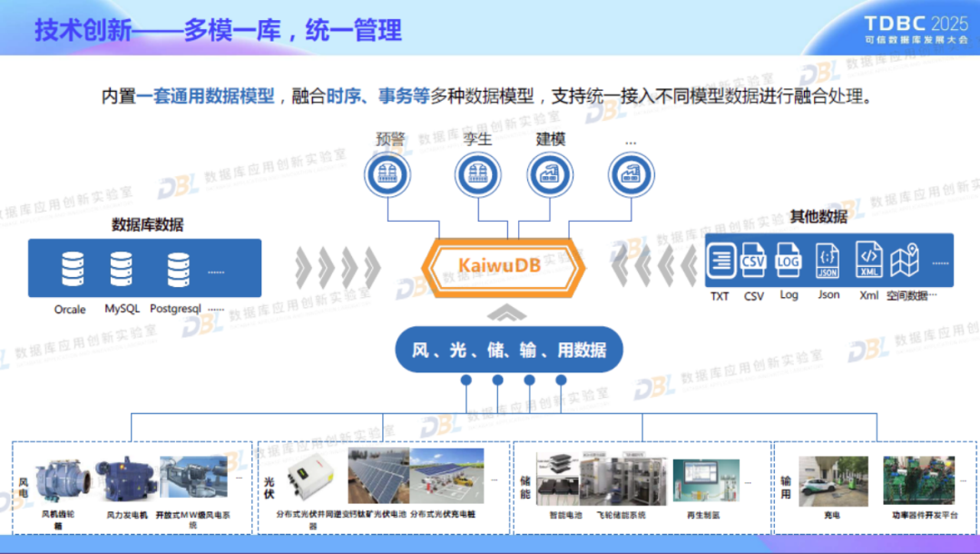Click the XML file icon

pyautogui.click(x=868, y=260)
